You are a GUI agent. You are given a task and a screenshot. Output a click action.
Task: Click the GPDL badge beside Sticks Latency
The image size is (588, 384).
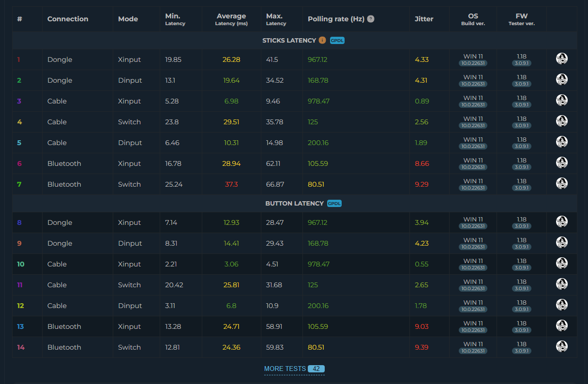337,41
